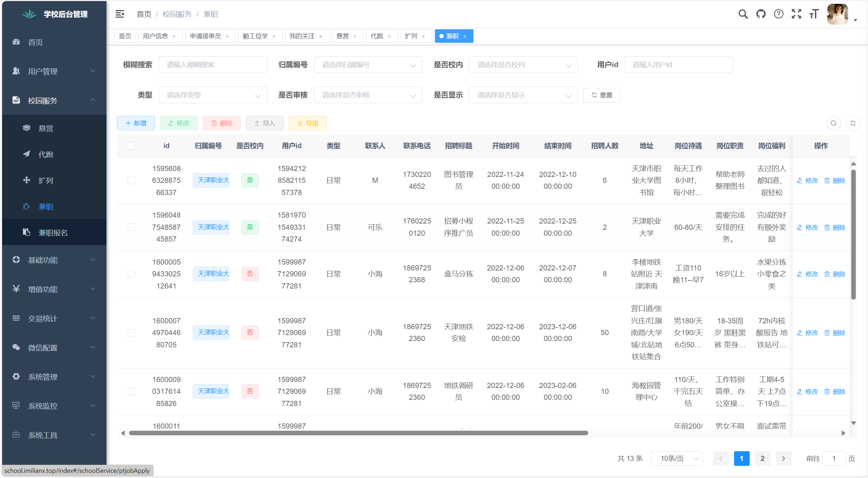
Task: Click the vertical table scrollbar
Action: pyautogui.click(x=853, y=235)
